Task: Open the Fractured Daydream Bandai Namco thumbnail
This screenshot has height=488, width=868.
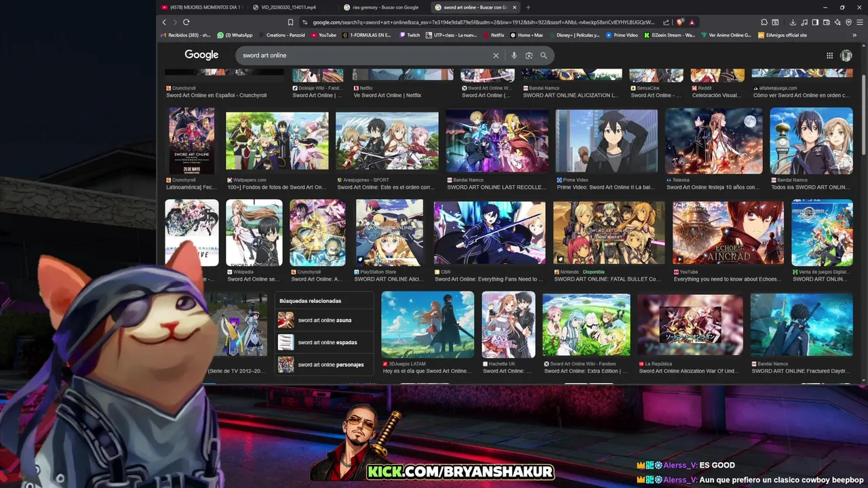Action: [802, 324]
